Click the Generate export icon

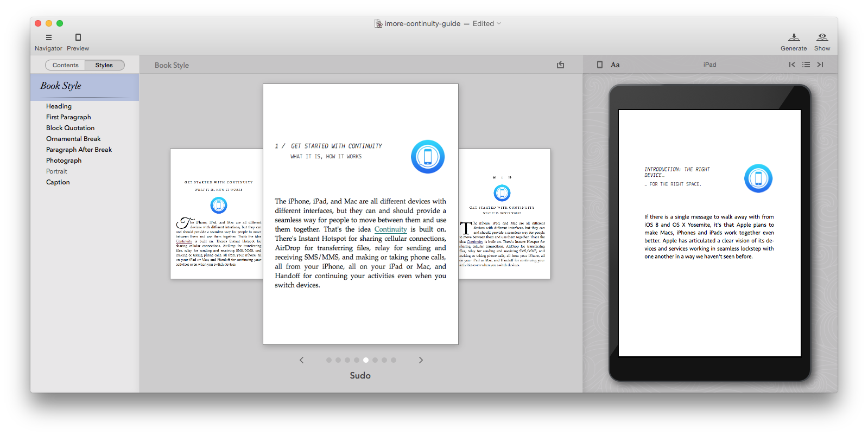(x=794, y=37)
